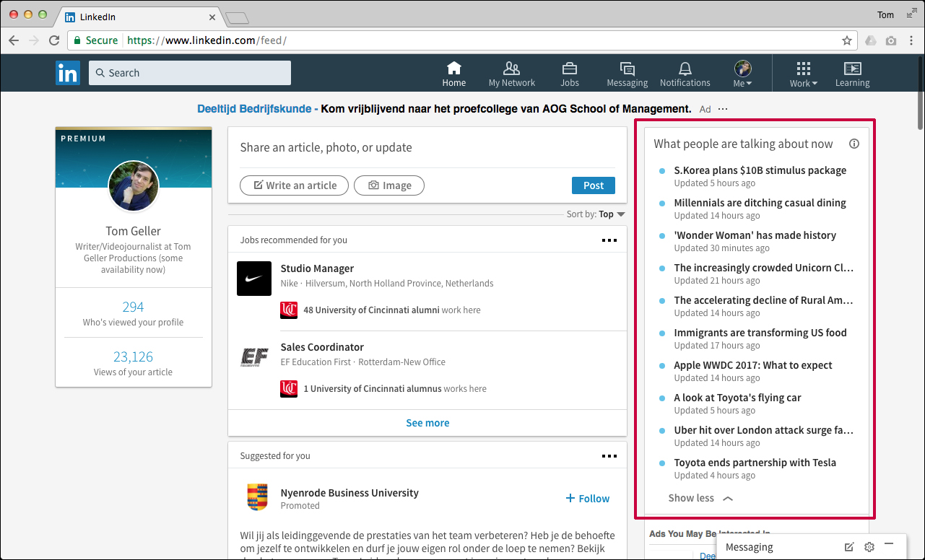925x560 pixels.
Task: Read Toyota ends partnership with Tesla
Action: point(755,463)
